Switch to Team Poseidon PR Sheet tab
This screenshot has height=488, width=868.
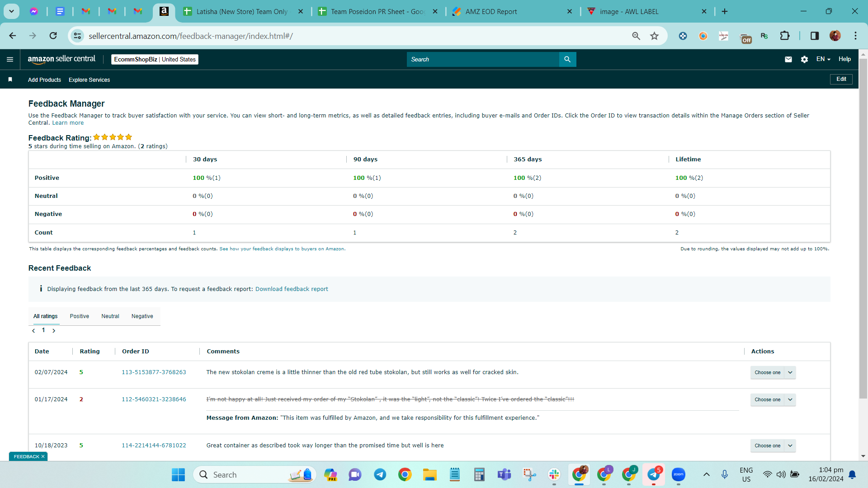point(378,12)
